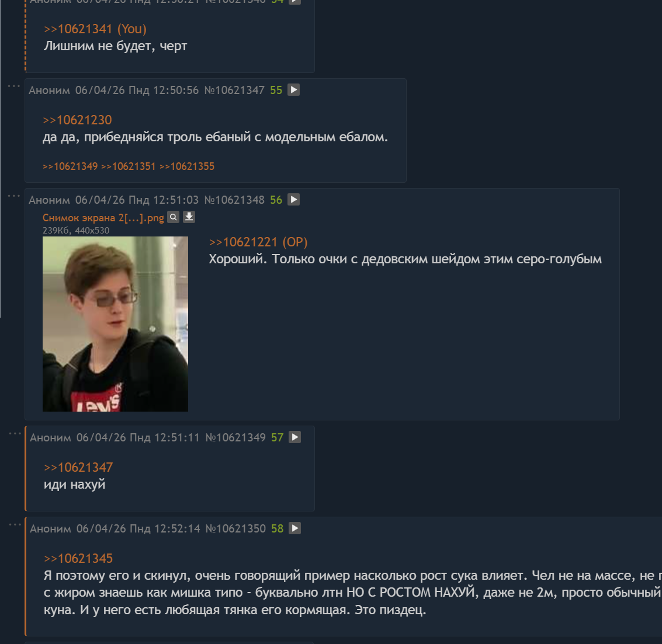Jump to reply >>10621351

pyautogui.click(x=129, y=167)
